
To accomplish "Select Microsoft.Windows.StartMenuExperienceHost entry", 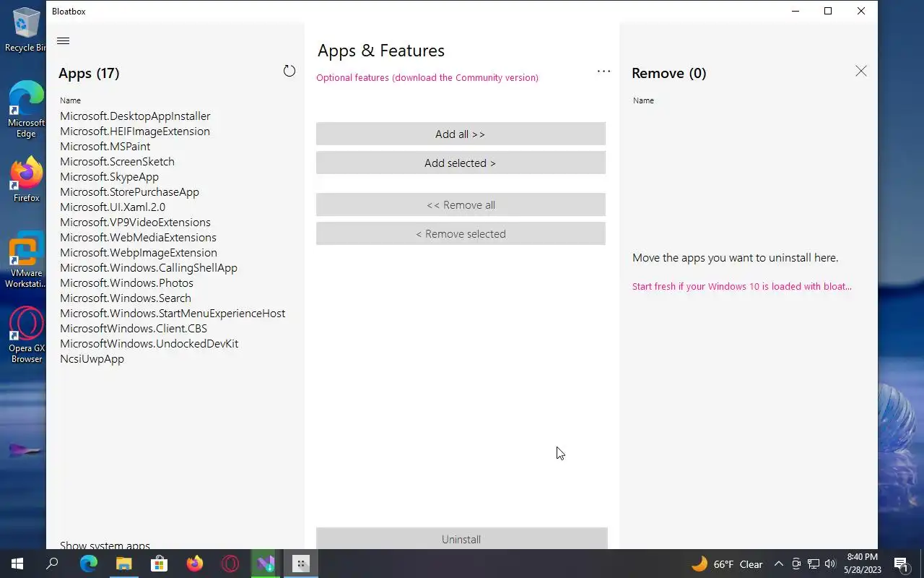I will pos(173,313).
